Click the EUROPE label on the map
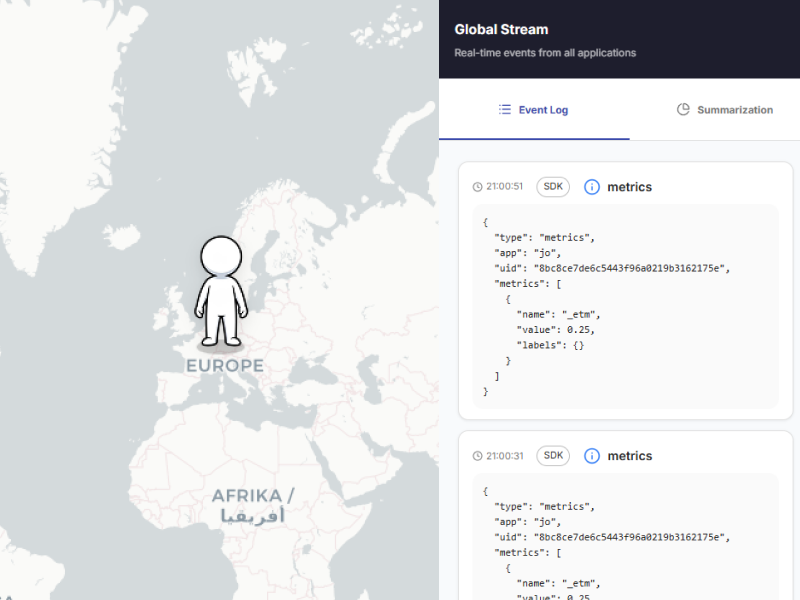 click(x=225, y=366)
